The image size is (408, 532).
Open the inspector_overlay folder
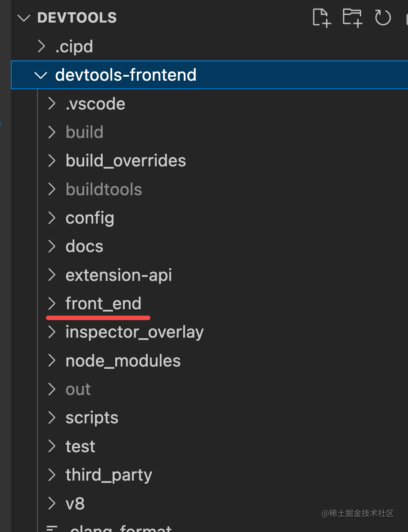(134, 332)
